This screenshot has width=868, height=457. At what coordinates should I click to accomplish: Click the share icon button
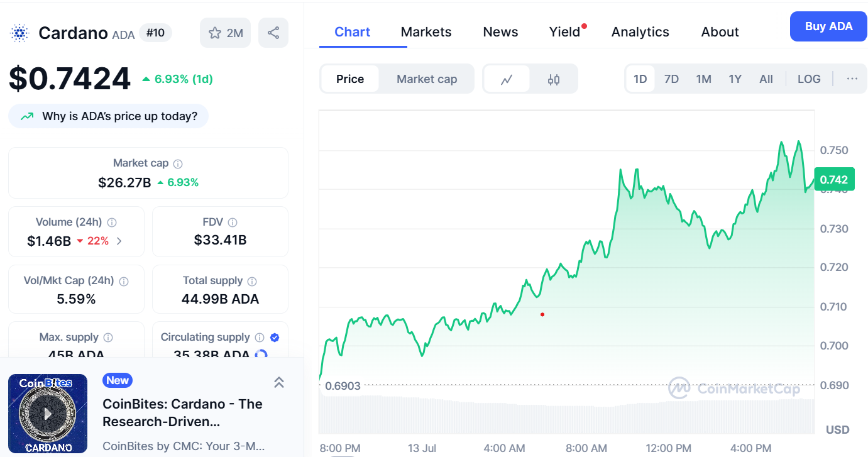(273, 33)
